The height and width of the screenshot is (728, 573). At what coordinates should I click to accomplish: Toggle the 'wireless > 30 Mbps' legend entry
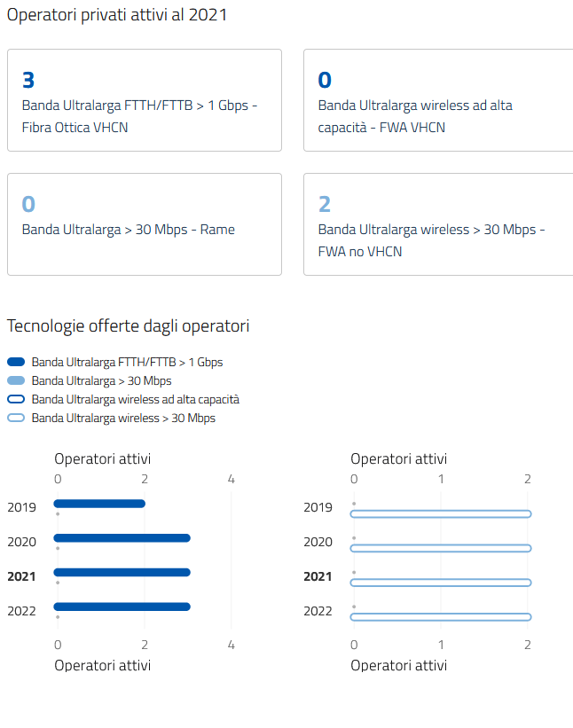[122, 418]
